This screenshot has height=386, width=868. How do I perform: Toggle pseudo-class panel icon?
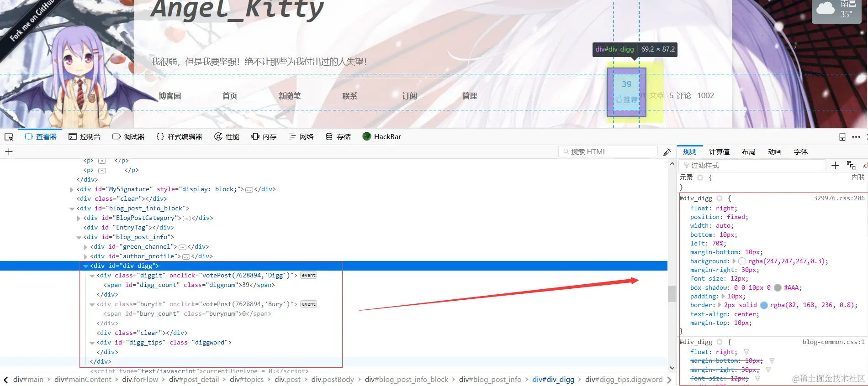[851, 165]
